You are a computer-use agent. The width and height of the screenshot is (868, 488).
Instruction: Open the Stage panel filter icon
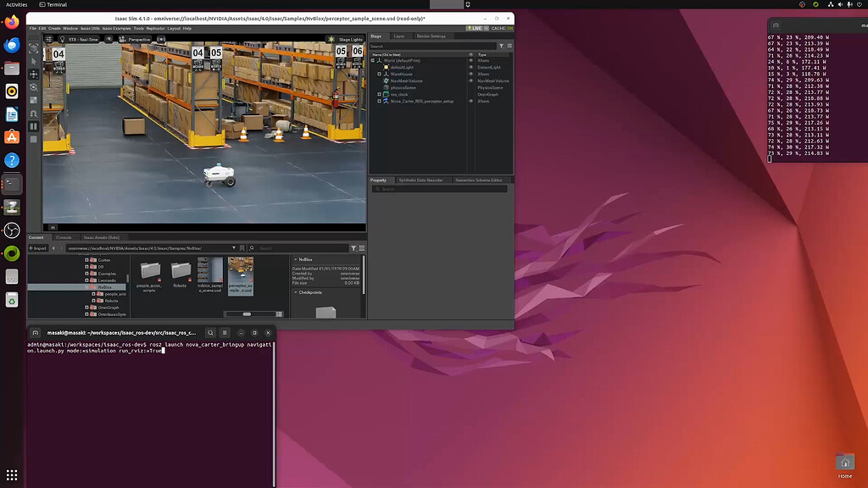(502, 47)
